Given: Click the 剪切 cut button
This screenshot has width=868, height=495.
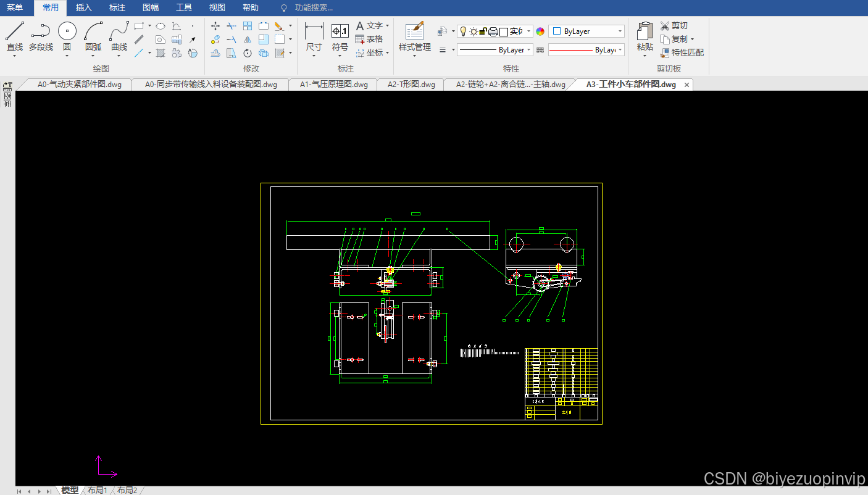Looking at the screenshot, I should (x=674, y=26).
